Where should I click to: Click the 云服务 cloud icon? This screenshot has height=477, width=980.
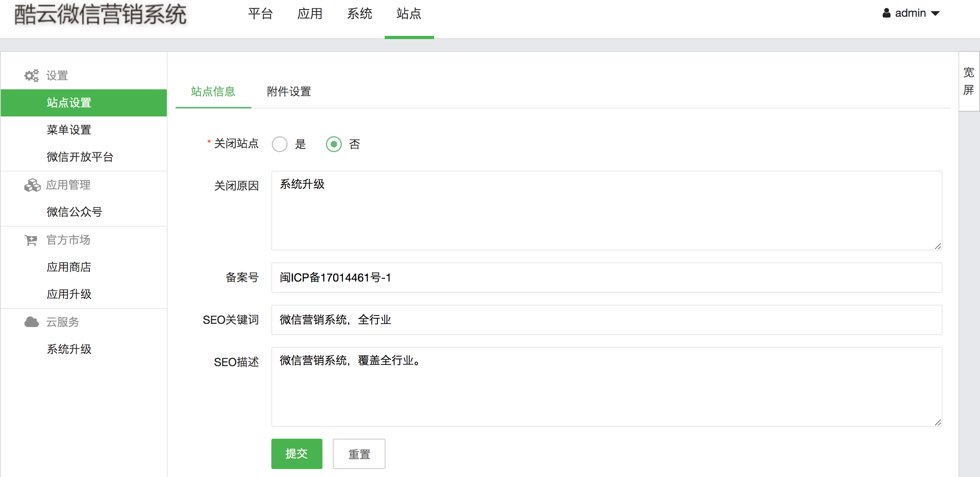pos(32,322)
